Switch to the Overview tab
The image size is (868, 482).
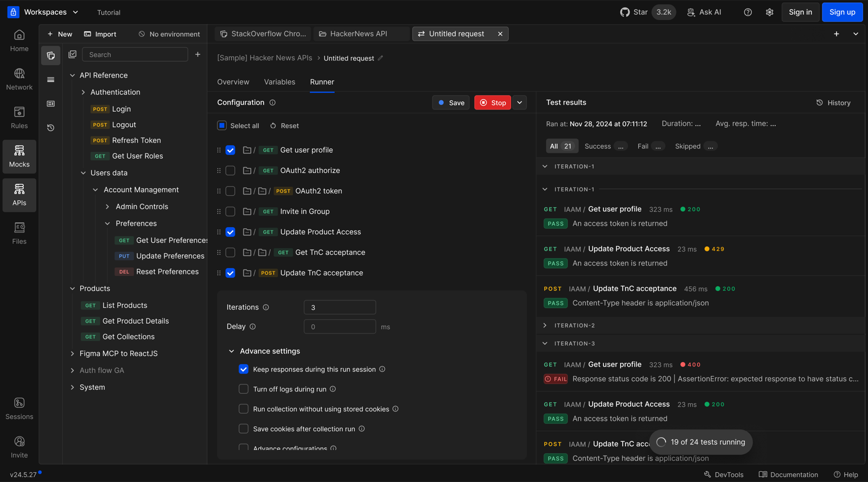(233, 82)
